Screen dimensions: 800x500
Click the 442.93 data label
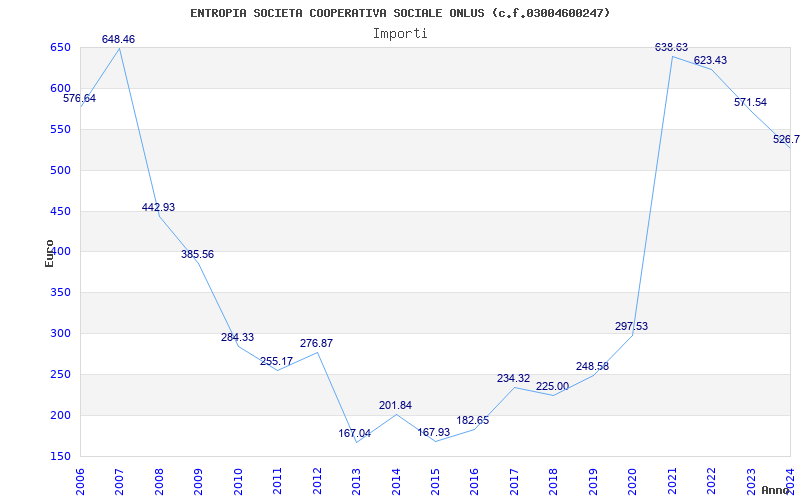(158, 207)
